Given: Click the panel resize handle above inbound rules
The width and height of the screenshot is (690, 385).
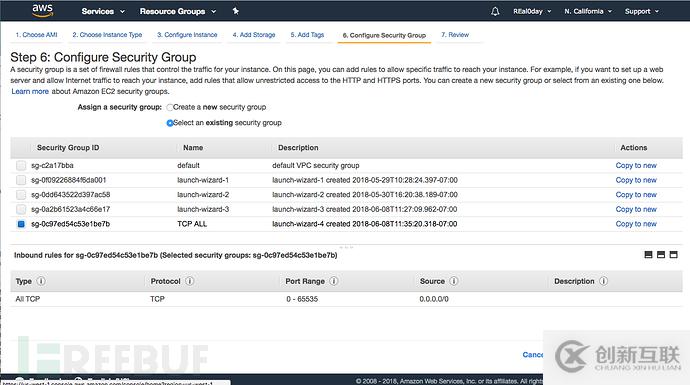Looking at the screenshot, I should coord(346,247).
